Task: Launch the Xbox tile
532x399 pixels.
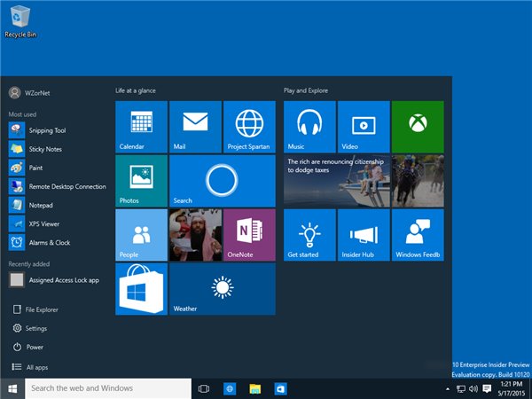Action: (417, 127)
